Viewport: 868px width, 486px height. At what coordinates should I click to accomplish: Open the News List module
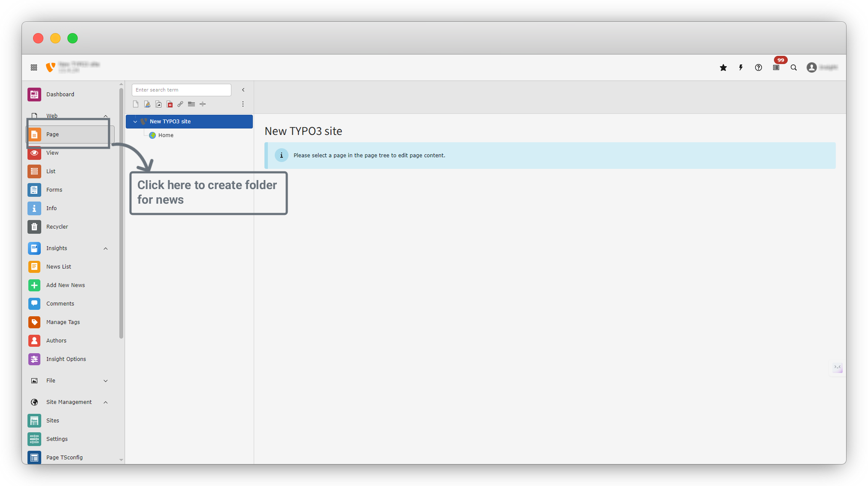pos(59,267)
